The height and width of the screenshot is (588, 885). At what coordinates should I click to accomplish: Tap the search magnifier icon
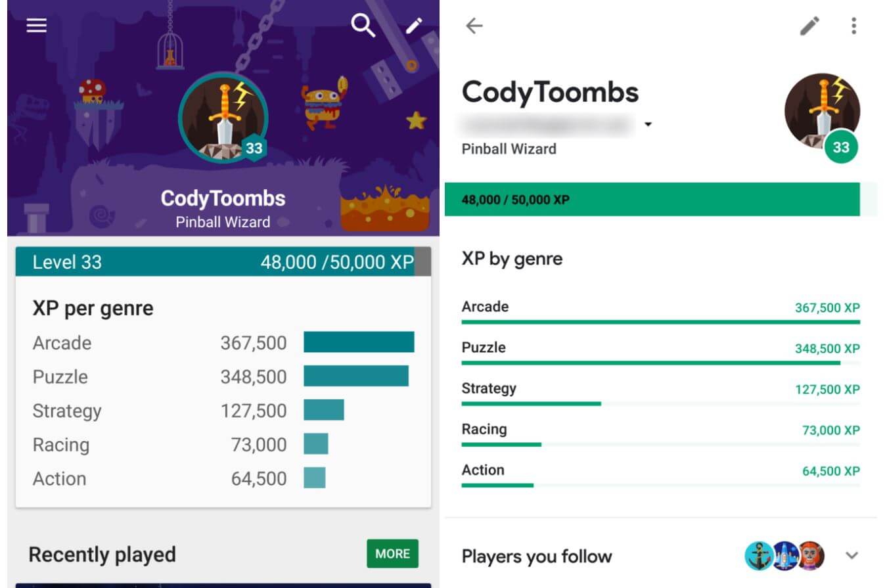point(363,26)
